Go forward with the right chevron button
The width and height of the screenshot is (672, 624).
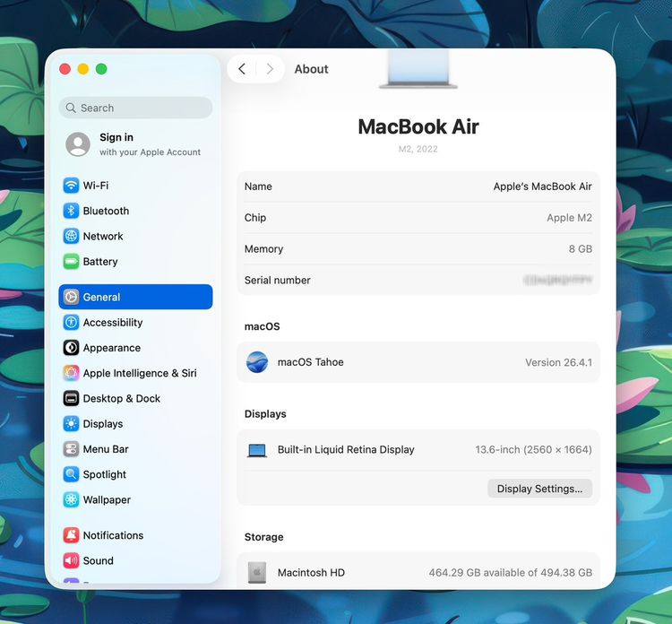(270, 69)
